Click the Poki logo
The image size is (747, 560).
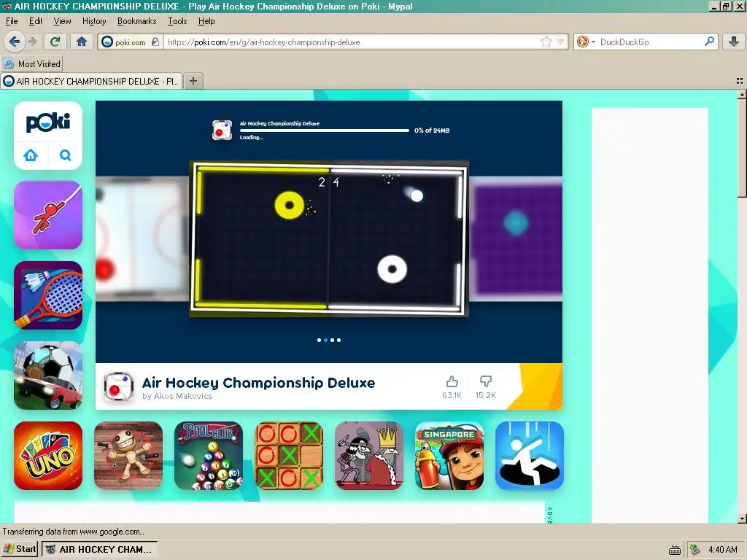48,122
